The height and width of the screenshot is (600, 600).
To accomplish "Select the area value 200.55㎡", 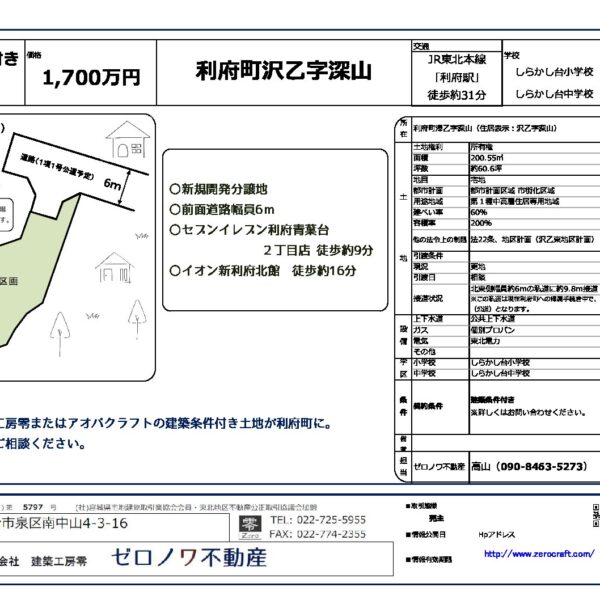I will [487, 158].
